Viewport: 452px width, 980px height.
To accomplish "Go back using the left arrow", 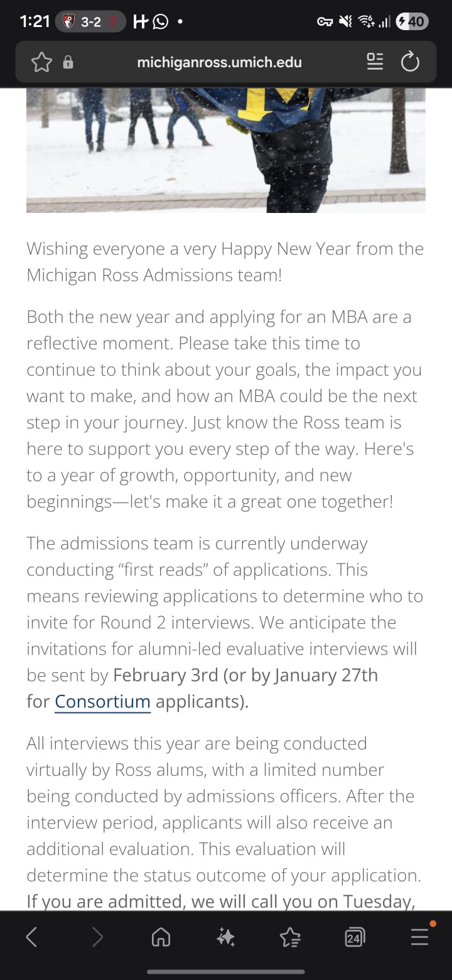I will (x=31, y=938).
